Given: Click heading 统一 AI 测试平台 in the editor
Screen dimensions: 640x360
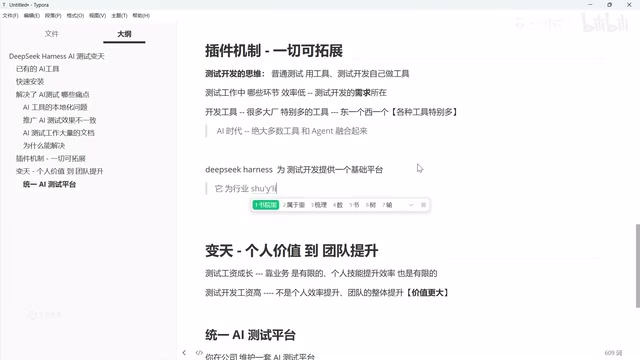Looking at the screenshot, I should [x=250, y=335].
